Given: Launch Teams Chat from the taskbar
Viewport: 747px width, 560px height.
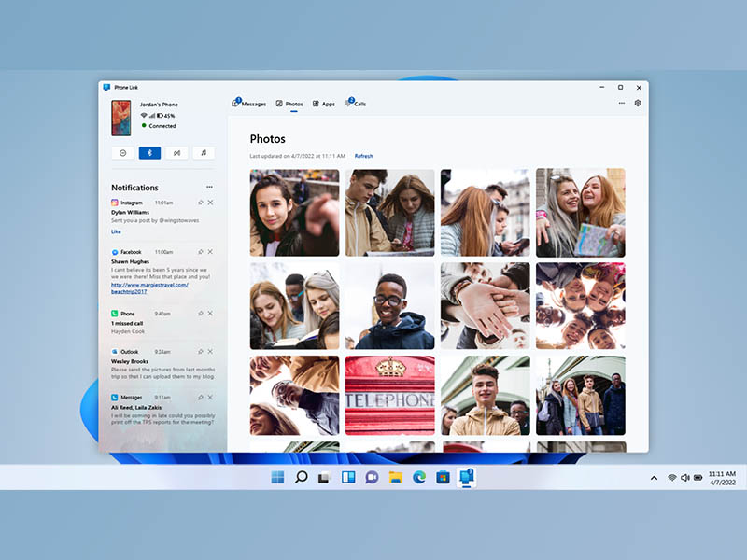Looking at the screenshot, I should point(372,477).
